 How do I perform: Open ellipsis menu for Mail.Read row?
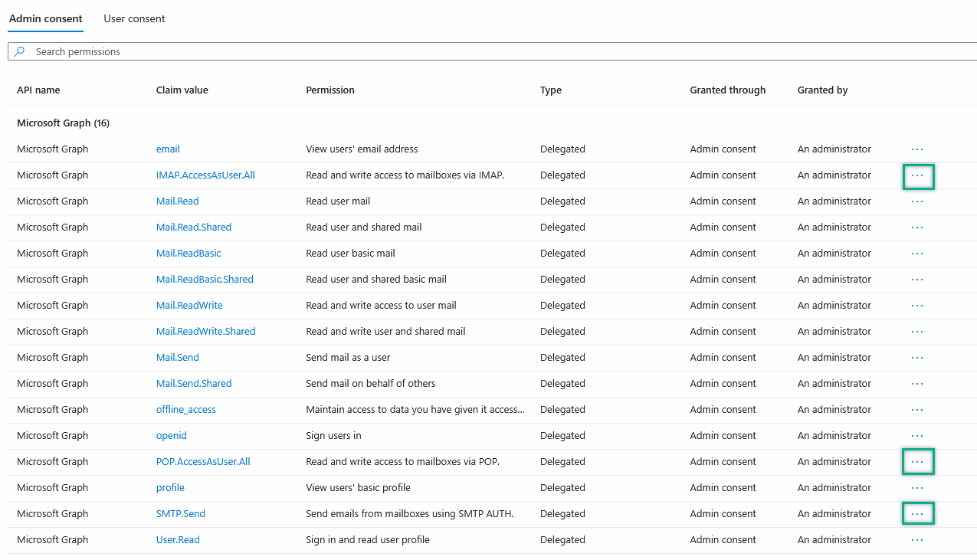[x=917, y=201]
